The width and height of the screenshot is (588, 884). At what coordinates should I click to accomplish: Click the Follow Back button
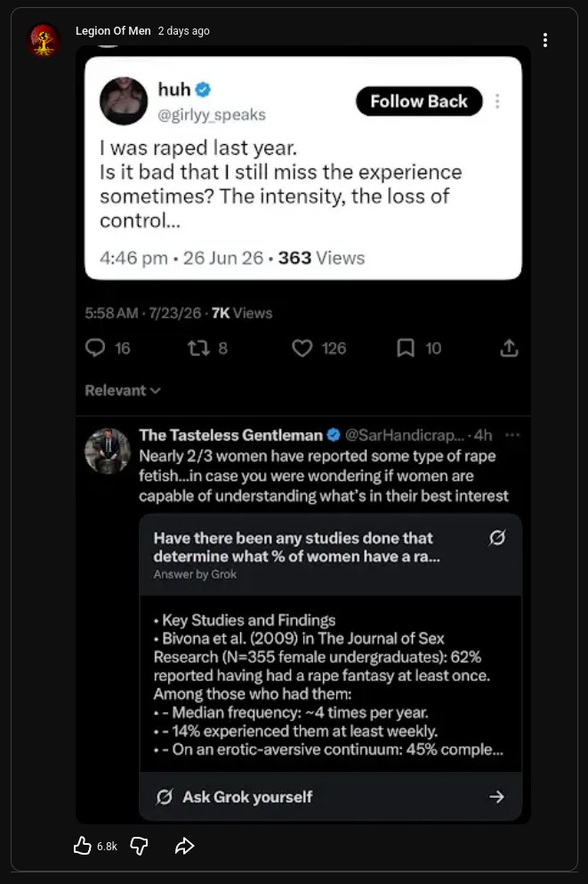[419, 101]
